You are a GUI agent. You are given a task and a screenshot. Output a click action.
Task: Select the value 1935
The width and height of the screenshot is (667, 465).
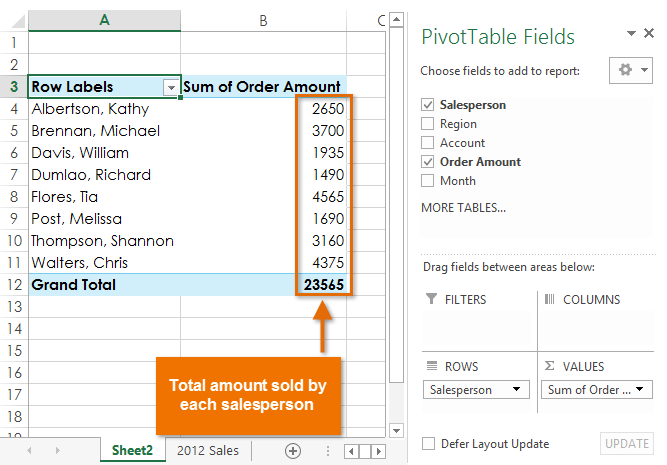pyautogui.click(x=328, y=153)
